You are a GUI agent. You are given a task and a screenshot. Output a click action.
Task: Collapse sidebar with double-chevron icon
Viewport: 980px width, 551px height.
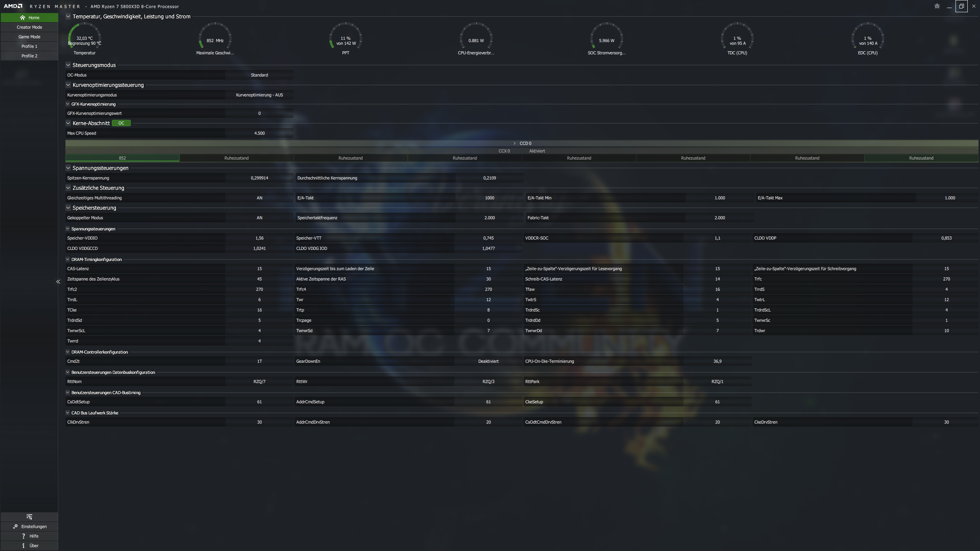[58, 282]
